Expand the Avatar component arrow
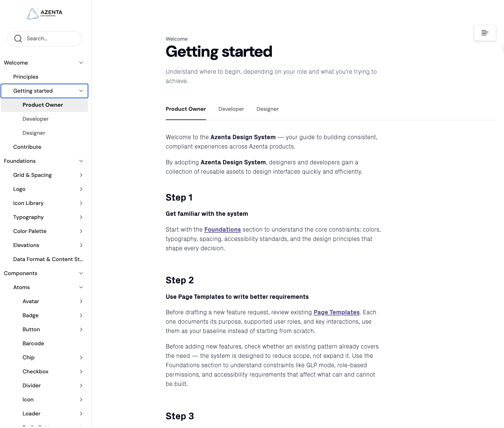504x428 pixels. tap(81, 301)
